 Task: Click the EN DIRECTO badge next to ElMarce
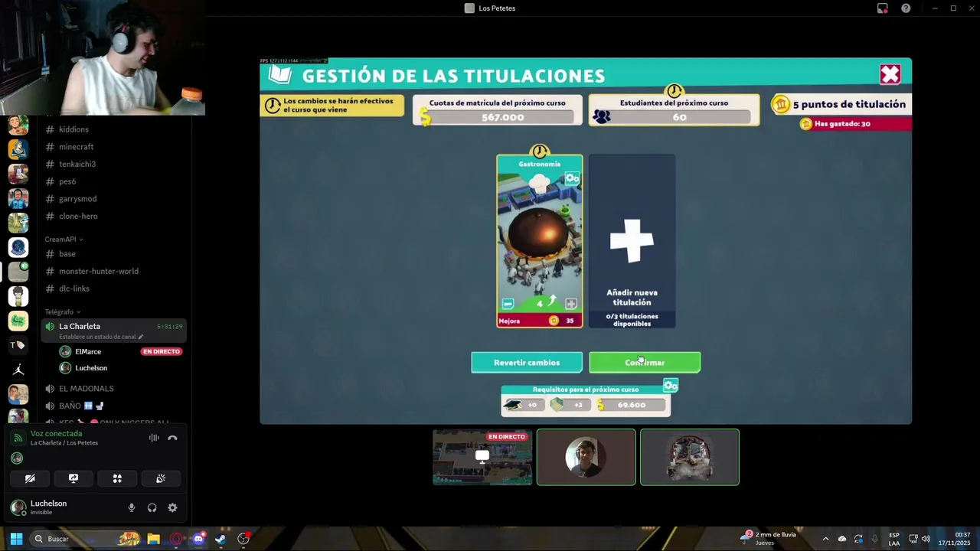coord(161,351)
